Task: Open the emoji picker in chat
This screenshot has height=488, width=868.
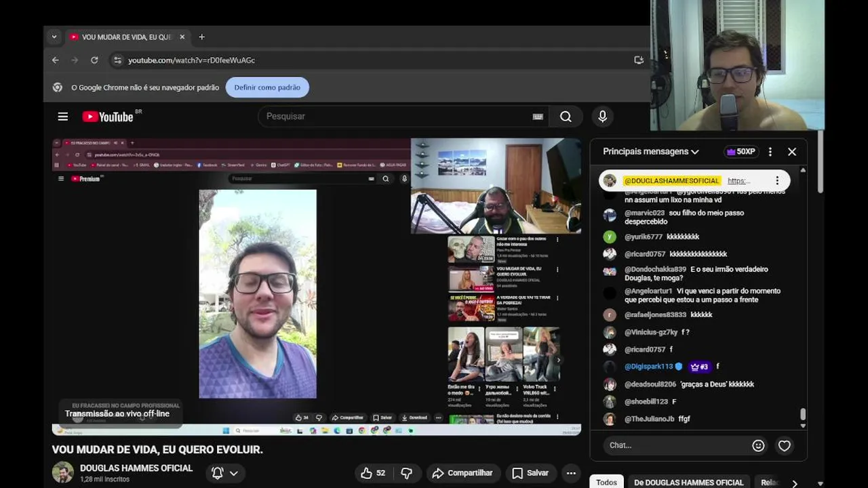Action: (758, 445)
